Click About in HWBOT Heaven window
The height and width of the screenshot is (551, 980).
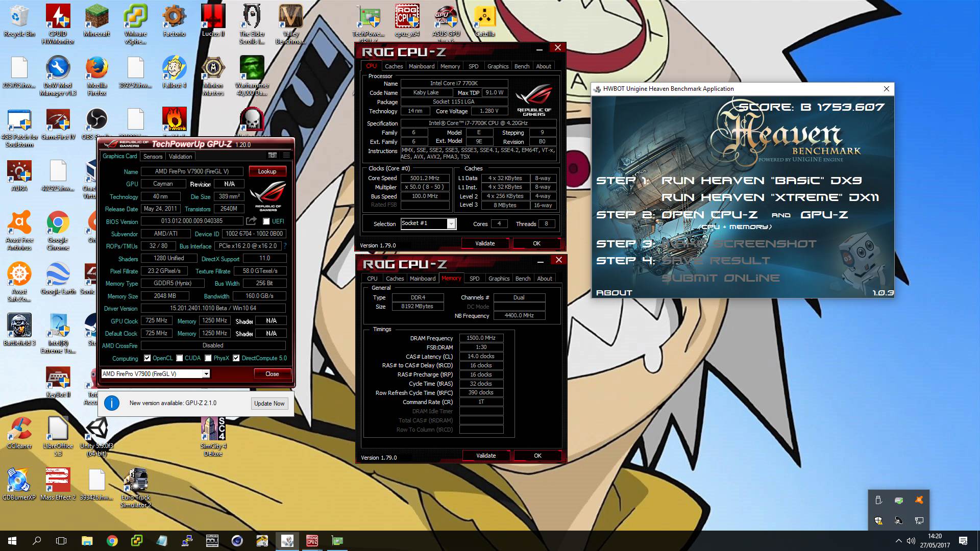[614, 293]
